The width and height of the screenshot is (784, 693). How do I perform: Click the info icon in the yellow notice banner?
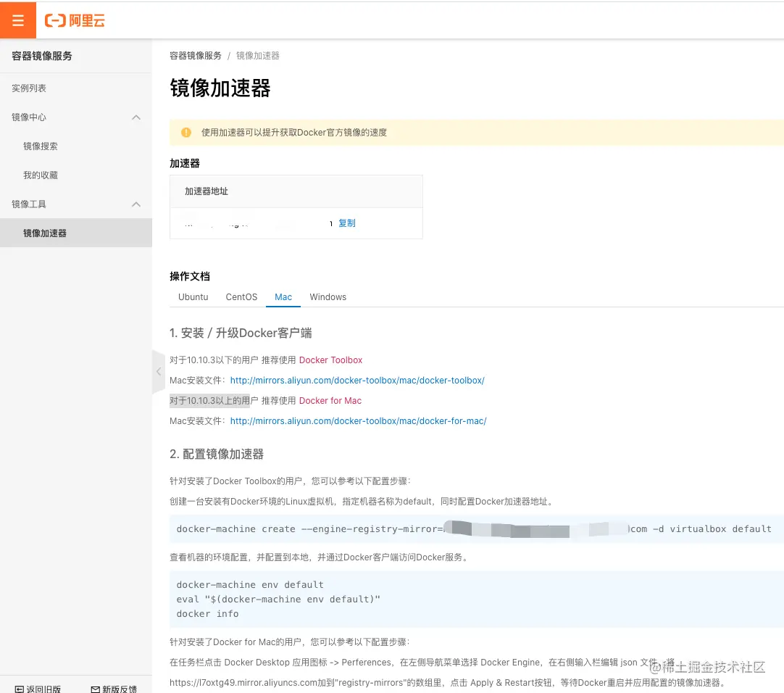click(x=185, y=133)
